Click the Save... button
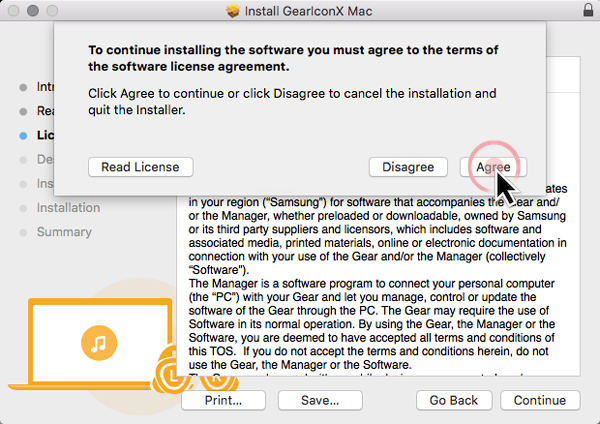The height and width of the screenshot is (424, 600). 320,400
